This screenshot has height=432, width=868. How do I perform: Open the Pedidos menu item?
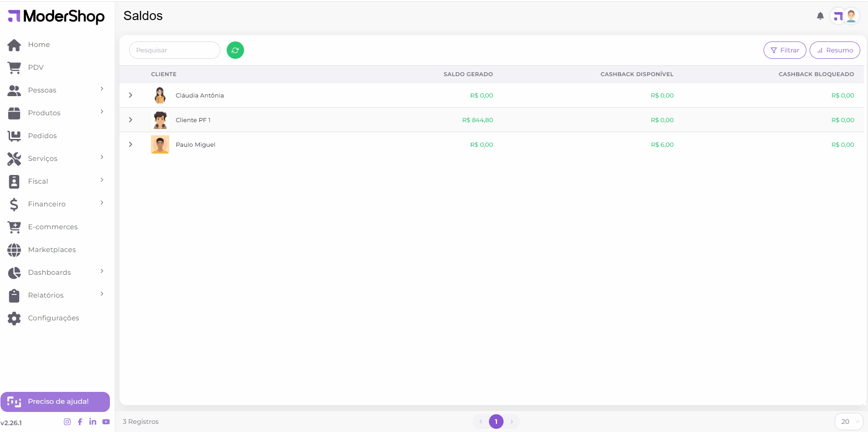42,136
